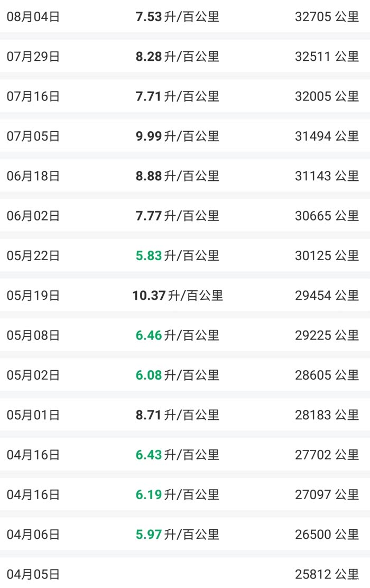Select the 06月18日 date entry
This screenshot has width=370, height=588.
pyautogui.click(x=33, y=176)
